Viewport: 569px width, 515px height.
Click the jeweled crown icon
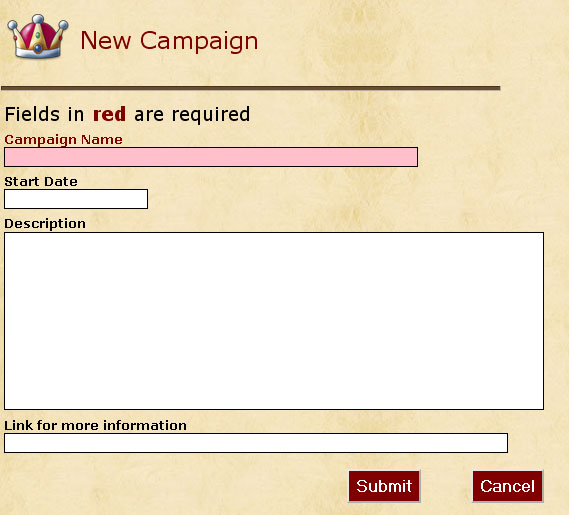point(38,37)
